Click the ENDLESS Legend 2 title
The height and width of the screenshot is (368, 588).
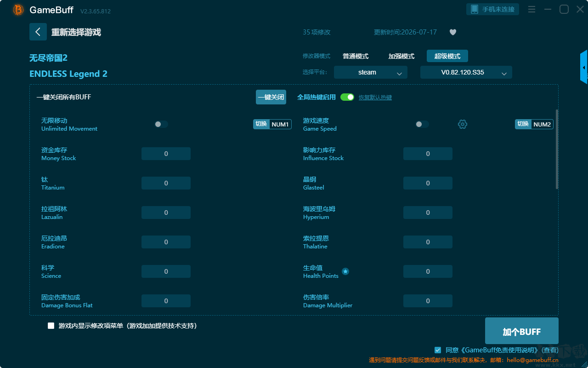[x=68, y=74]
